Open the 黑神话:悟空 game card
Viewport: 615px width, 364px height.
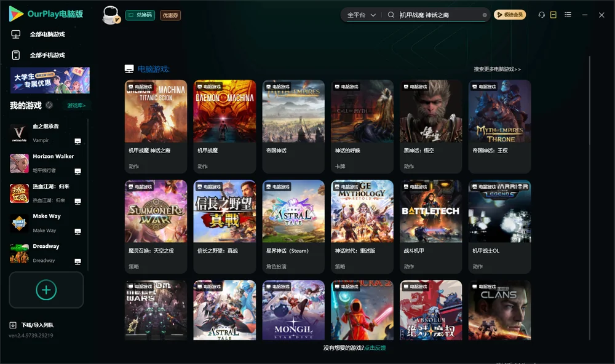(430, 127)
